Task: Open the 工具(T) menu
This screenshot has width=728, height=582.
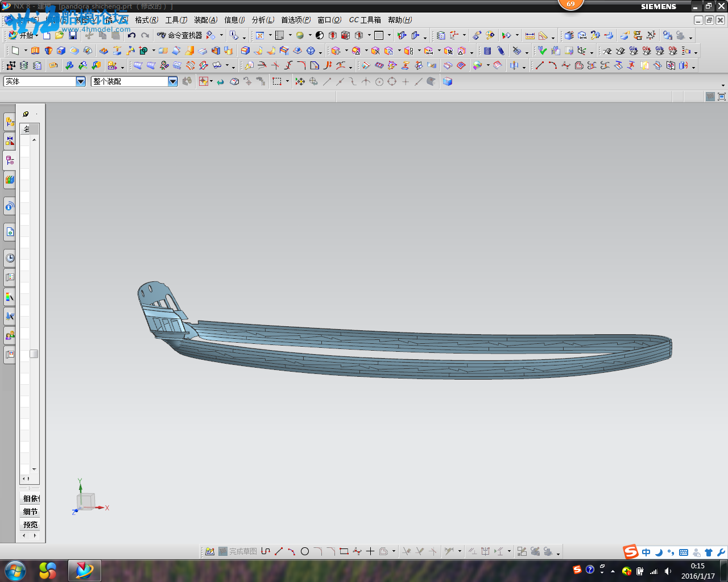Action: point(176,20)
